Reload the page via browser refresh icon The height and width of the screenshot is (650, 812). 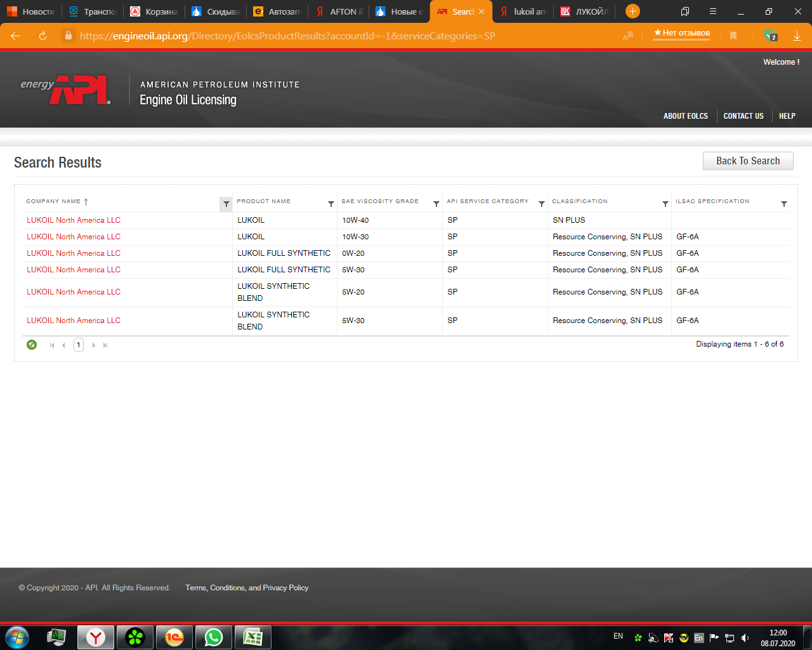pyautogui.click(x=43, y=36)
